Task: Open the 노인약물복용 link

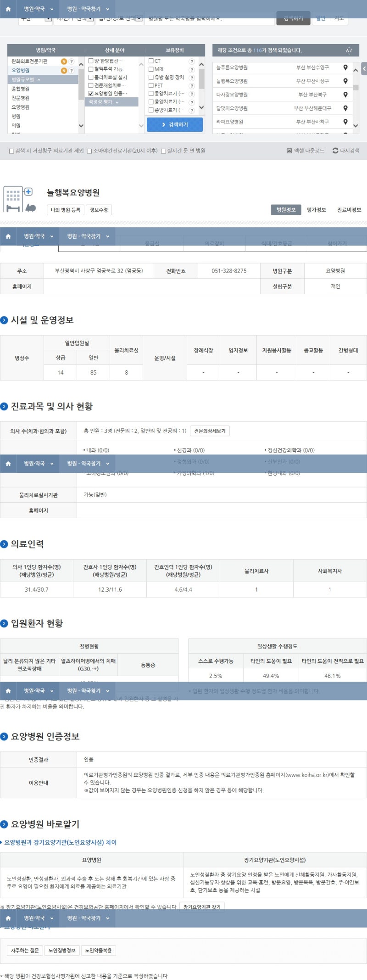Action: (x=98, y=950)
